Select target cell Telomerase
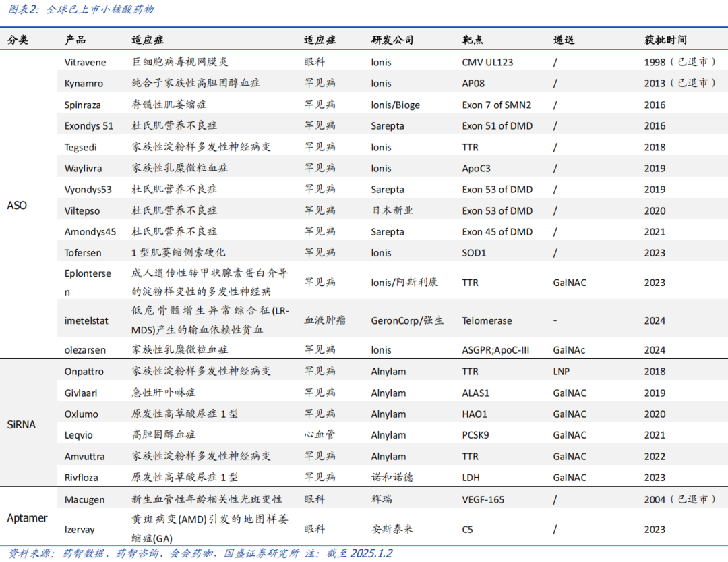 click(487, 320)
